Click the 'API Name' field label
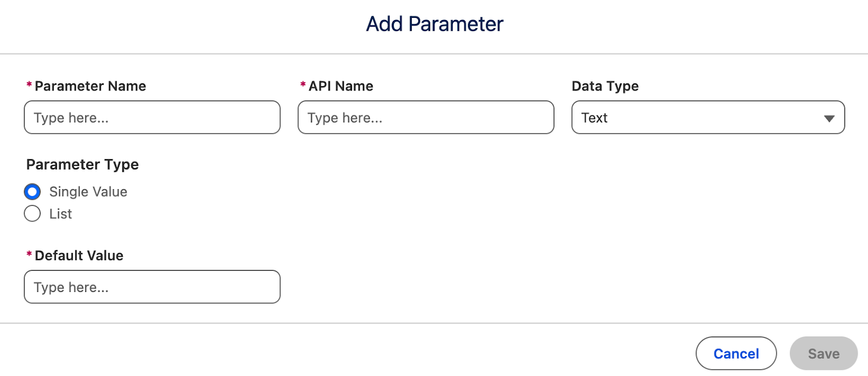Image resolution: width=868 pixels, height=376 pixels. coord(341,86)
